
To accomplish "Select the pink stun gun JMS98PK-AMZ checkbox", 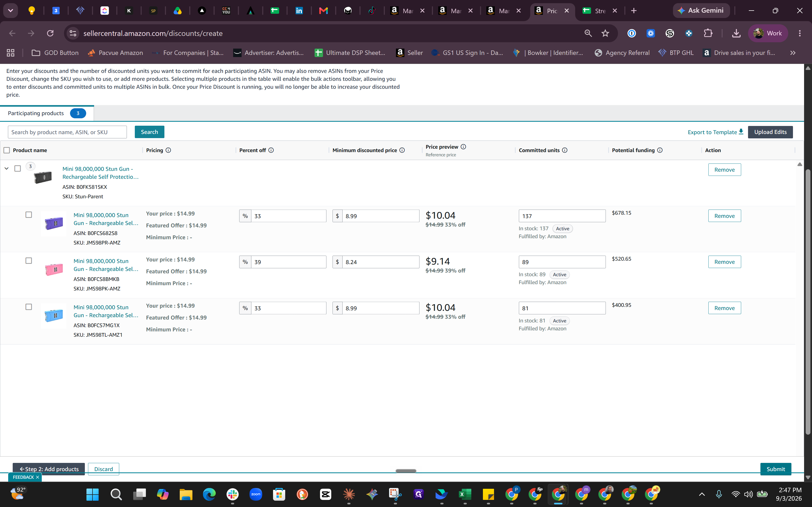I will tap(29, 261).
